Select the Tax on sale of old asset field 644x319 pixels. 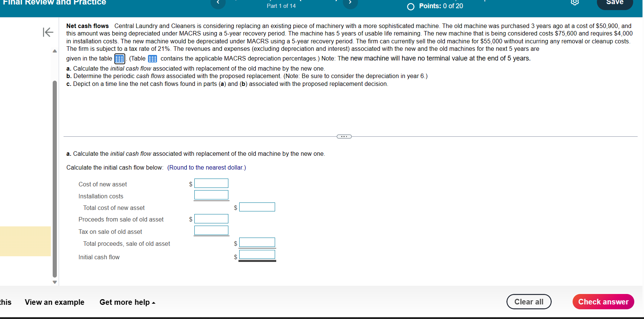211,230
